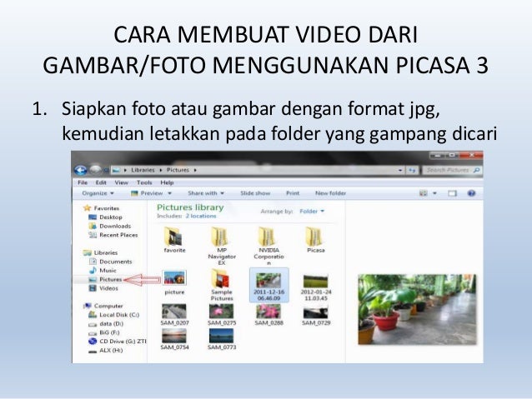The image size is (532, 399).
Task: Click the refresh icon beside address bar
Action: tap(412, 170)
